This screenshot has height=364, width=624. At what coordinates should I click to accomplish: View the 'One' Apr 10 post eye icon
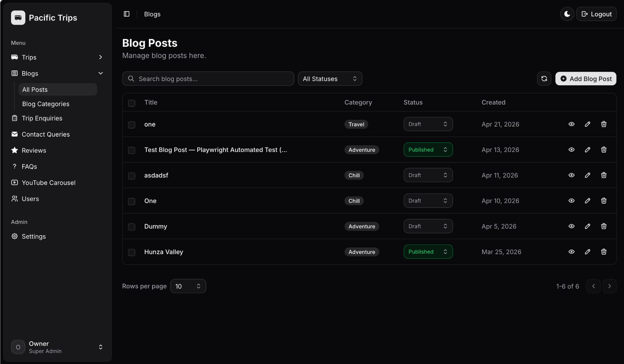point(571,201)
